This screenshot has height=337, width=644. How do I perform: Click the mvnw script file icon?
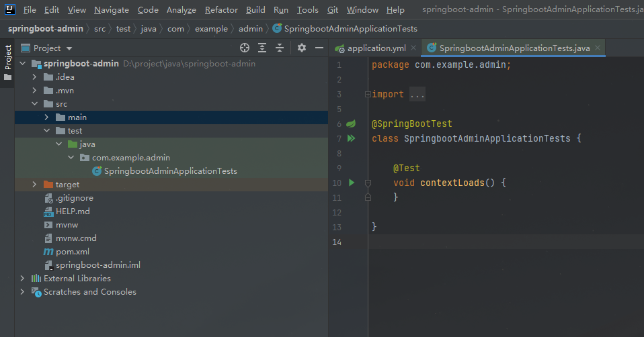tap(48, 225)
